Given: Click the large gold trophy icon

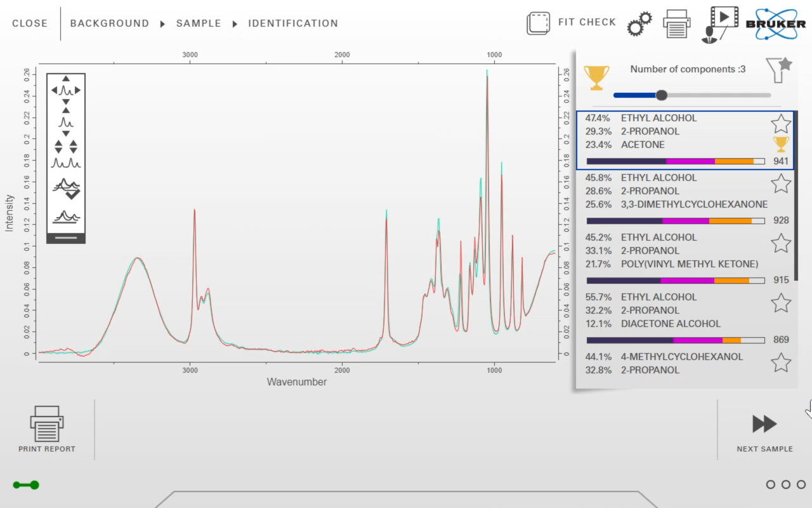Looking at the screenshot, I should (596, 77).
